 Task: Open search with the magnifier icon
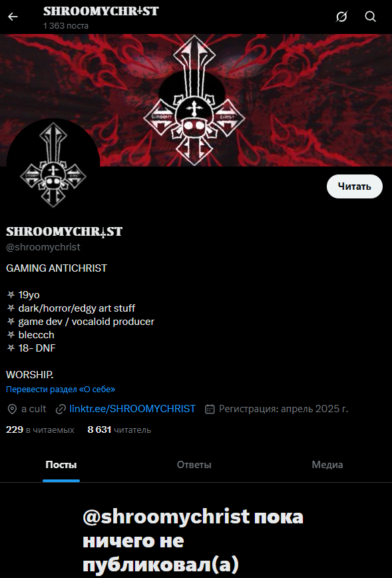tap(370, 17)
